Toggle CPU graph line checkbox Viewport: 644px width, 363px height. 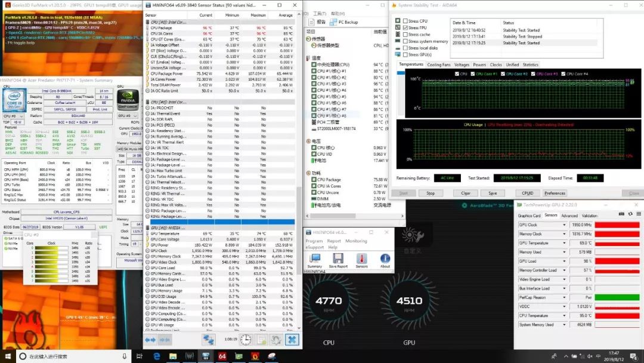pos(457,74)
